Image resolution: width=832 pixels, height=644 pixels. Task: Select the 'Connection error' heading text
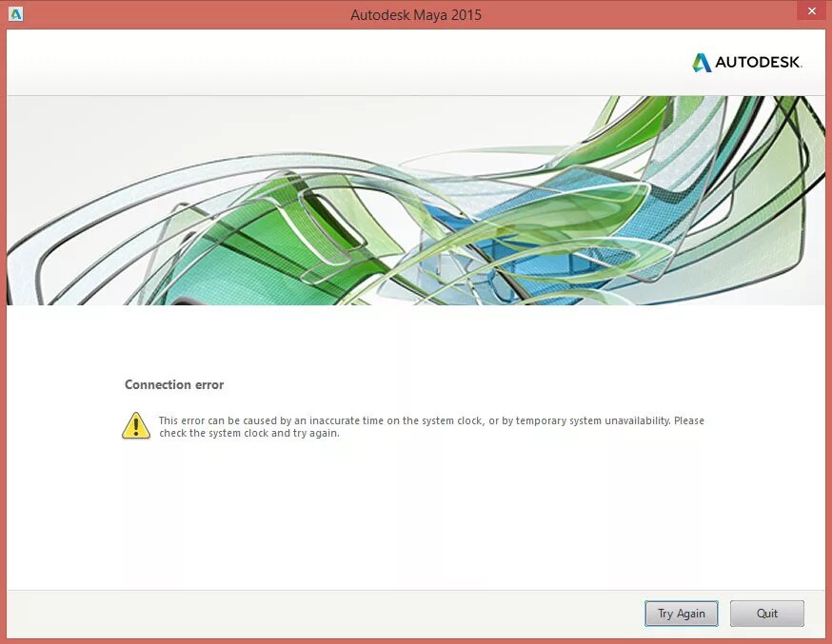pos(174,385)
